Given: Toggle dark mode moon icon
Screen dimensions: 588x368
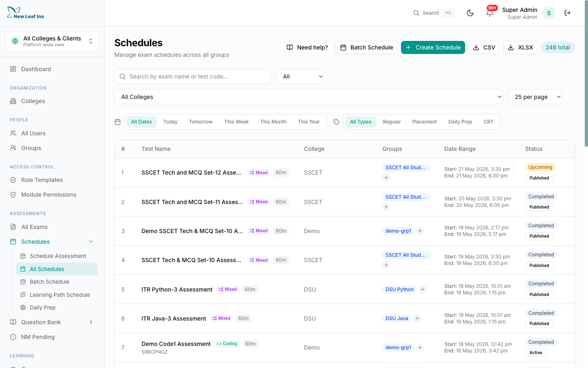Looking at the screenshot, I should (x=470, y=13).
